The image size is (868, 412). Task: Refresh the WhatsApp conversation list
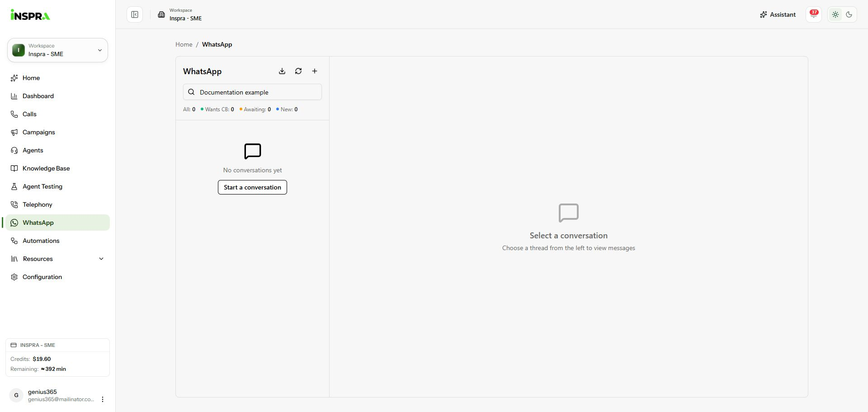tap(298, 71)
